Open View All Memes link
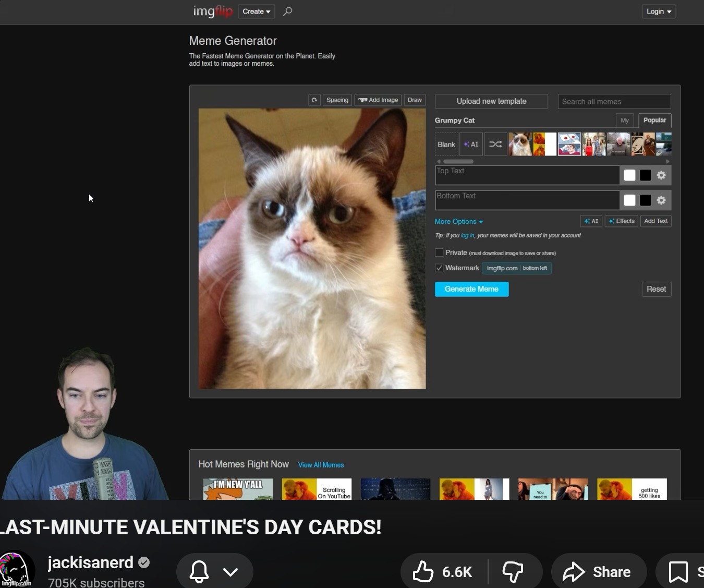 coord(320,464)
